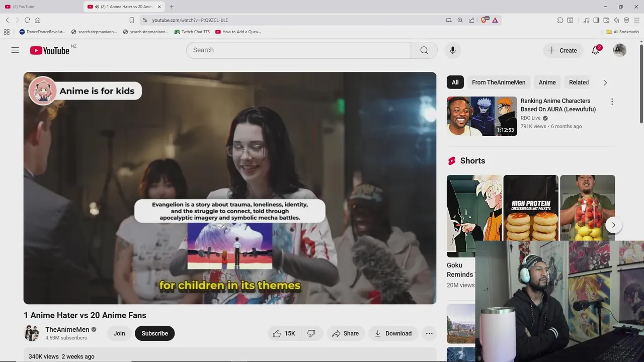
Task: Open the browser main menu
Action: pos(637,20)
